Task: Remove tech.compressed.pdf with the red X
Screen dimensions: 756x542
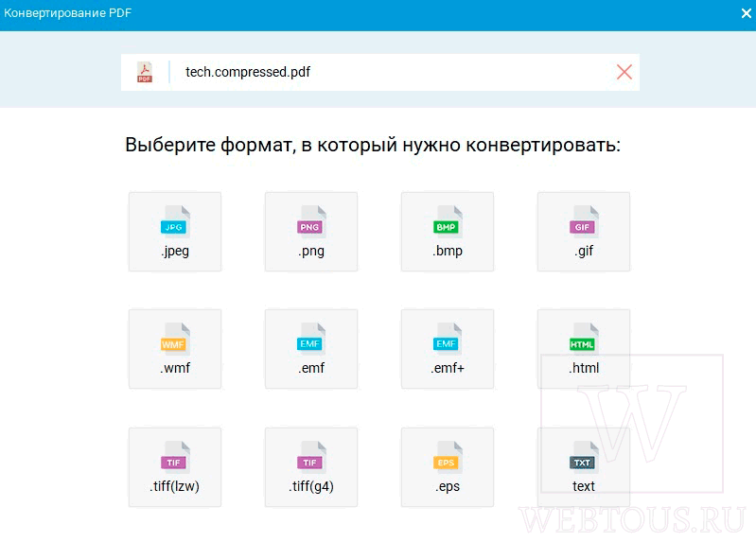Action: [x=624, y=72]
